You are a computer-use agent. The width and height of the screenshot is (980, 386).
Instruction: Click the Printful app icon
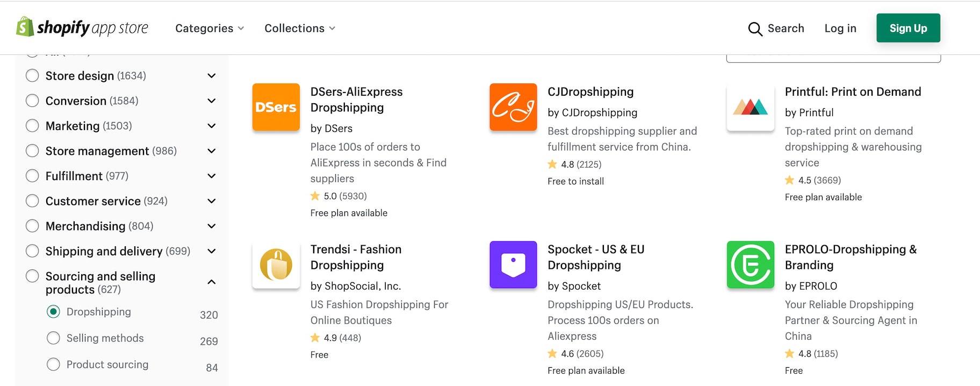point(750,107)
